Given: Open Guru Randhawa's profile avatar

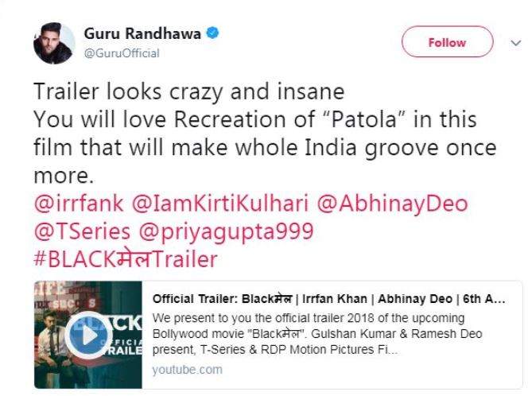Looking at the screenshot, I should coord(54,43).
